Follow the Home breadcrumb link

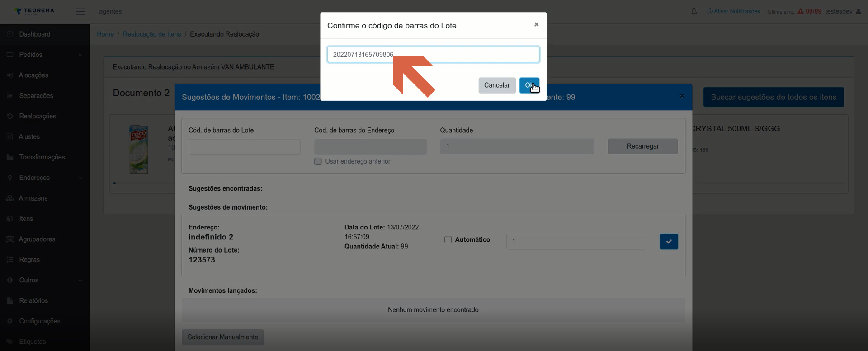(x=105, y=34)
